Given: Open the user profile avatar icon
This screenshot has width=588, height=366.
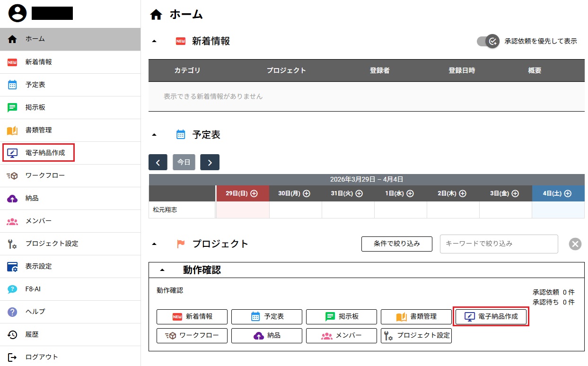Looking at the screenshot, I should click(x=18, y=13).
